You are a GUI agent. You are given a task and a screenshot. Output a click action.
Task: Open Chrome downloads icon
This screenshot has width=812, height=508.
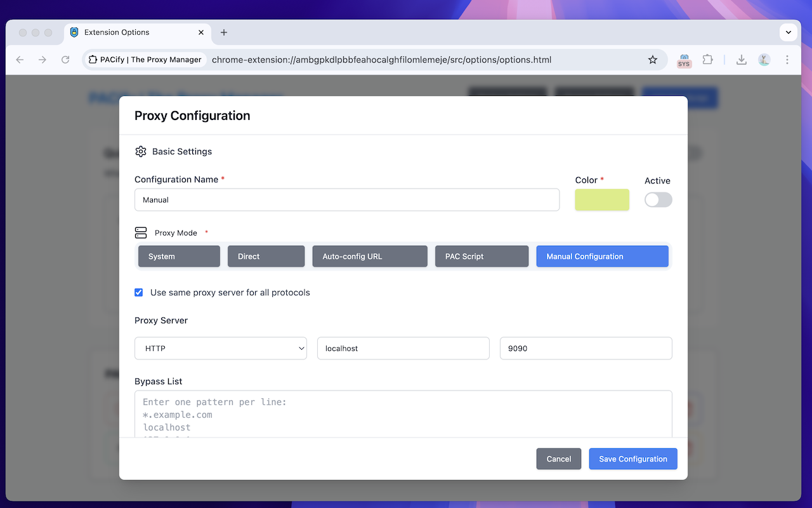tap(741, 60)
